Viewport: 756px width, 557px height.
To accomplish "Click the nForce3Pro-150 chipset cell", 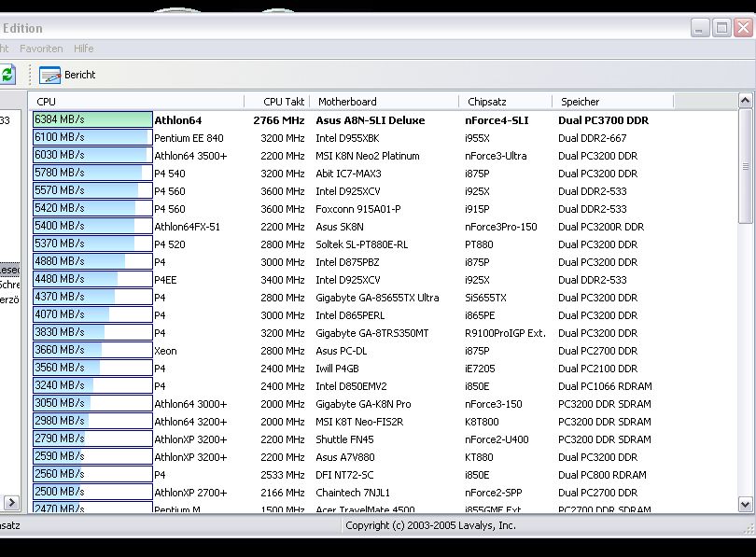I will (501, 227).
